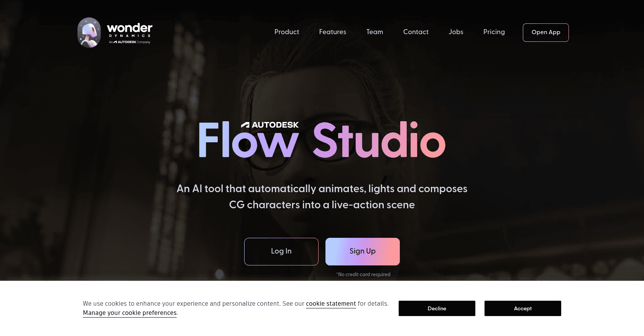View the Pricing page

click(494, 32)
